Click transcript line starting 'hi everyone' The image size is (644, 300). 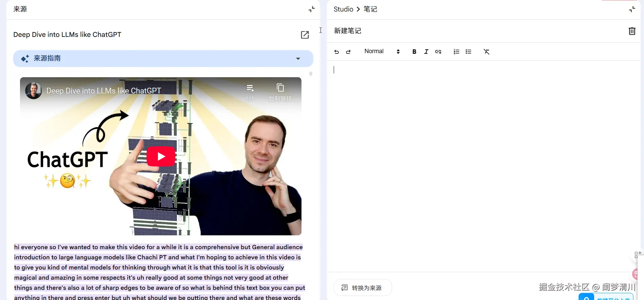158,247
